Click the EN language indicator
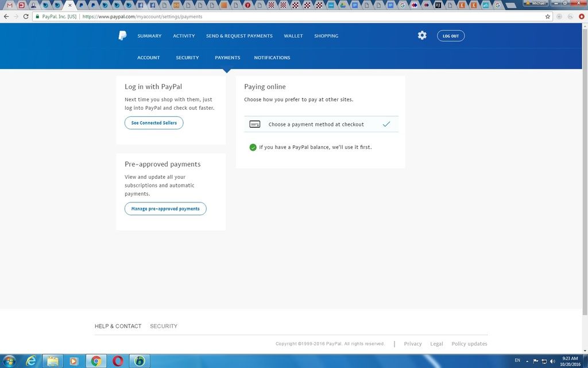 pos(517,361)
